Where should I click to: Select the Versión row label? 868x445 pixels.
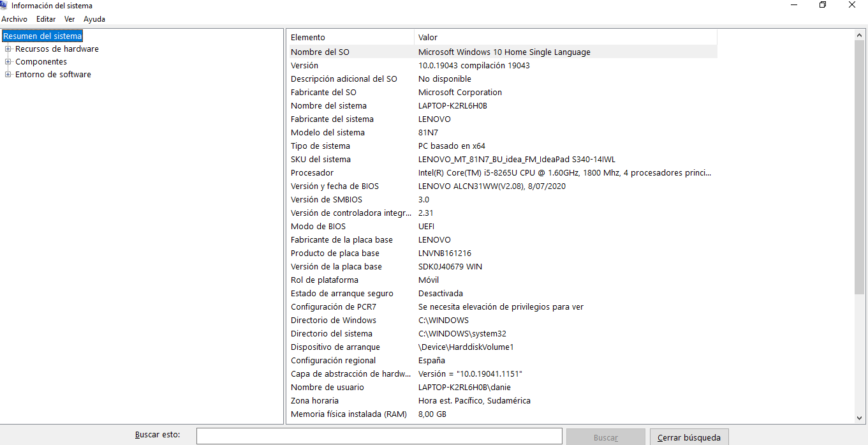point(304,66)
